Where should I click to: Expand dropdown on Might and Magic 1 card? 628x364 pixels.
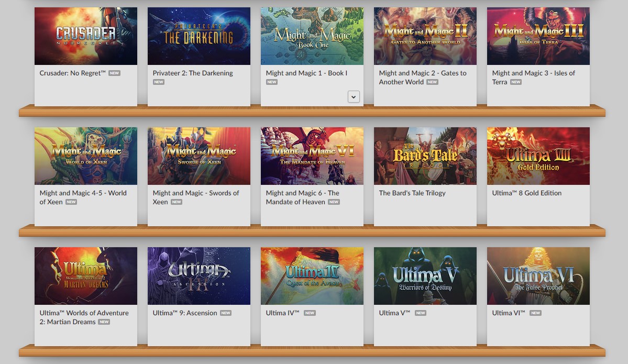pos(354,96)
